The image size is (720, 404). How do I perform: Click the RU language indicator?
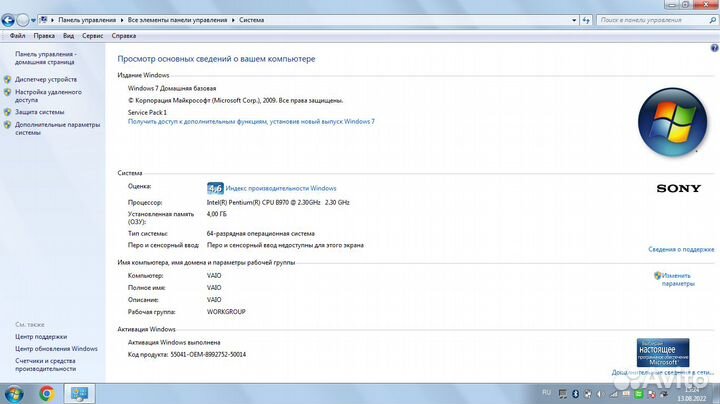pyautogui.click(x=546, y=393)
